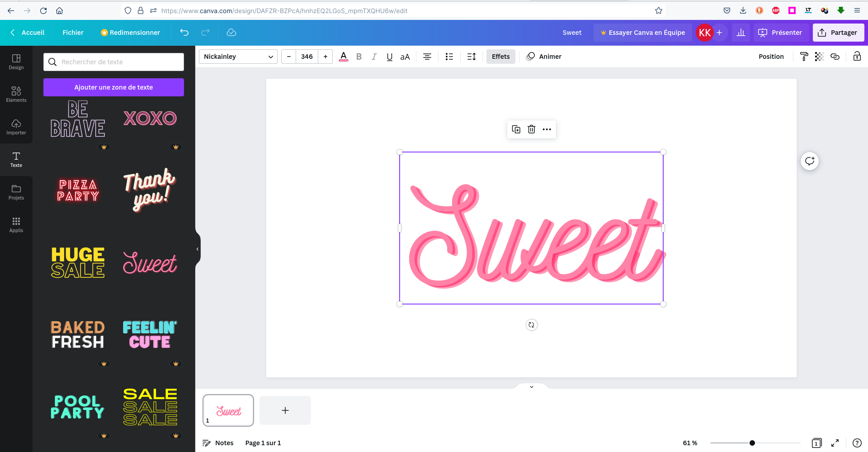Expand the more options ellipsis menu
868x452 pixels.
[547, 129]
